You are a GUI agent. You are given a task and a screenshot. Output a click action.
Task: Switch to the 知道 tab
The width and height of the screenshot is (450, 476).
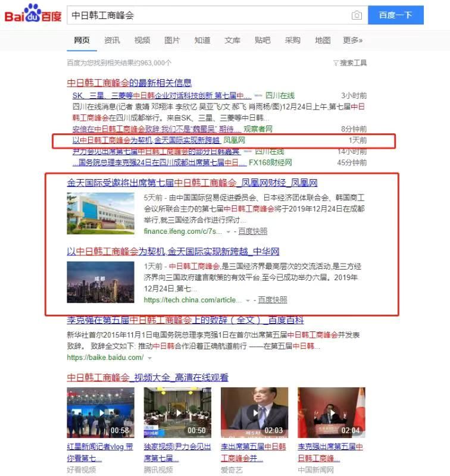point(202,40)
